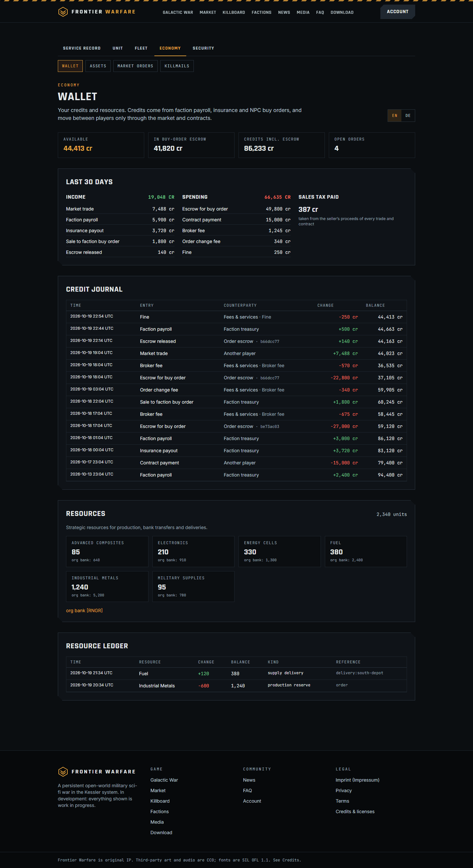The image size is (473, 868).
Task: Open the Assets sub-tab
Action: 98,66
